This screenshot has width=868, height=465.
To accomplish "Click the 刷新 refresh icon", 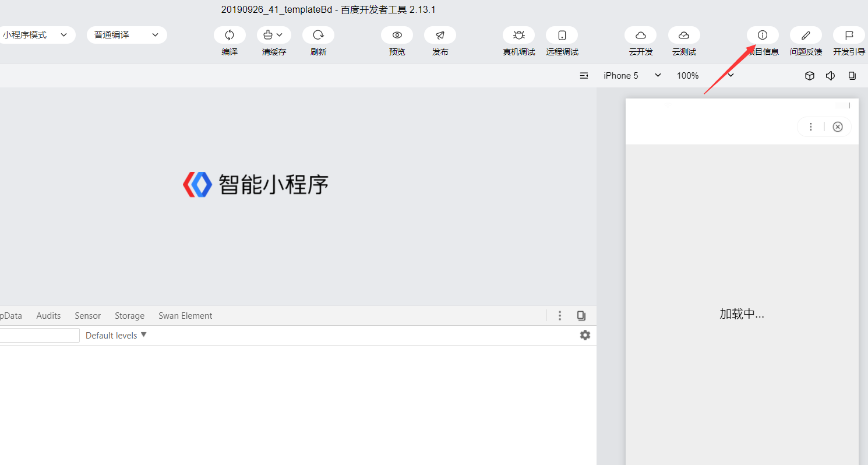I will pos(318,35).
